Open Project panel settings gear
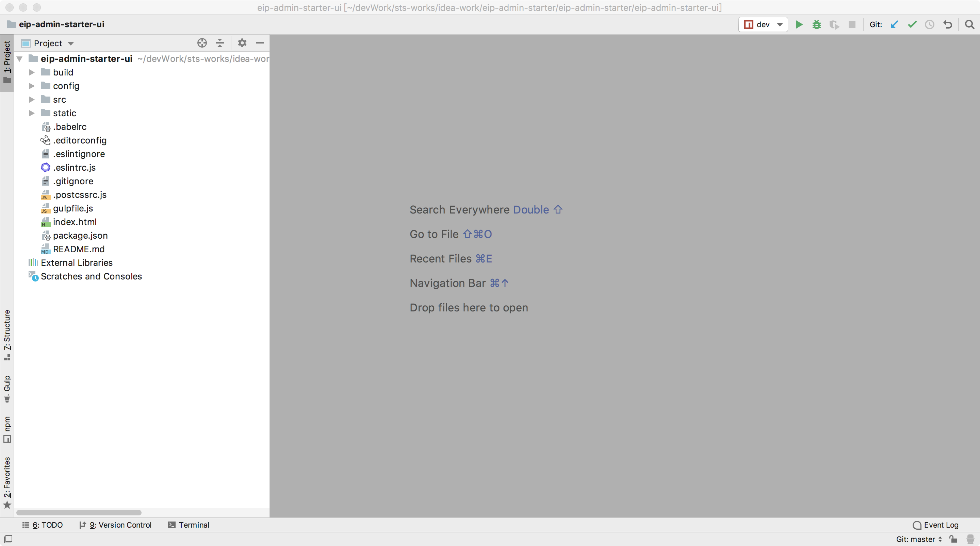Image resolution: width=980 pixels, height=546 pixels. (242, 43)
